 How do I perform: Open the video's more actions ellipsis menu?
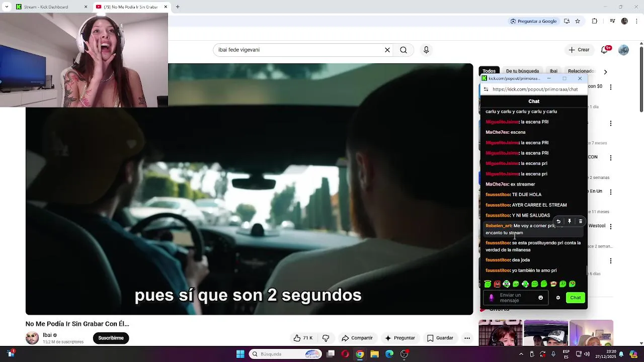pyautogui.click(x=467, y=338)
